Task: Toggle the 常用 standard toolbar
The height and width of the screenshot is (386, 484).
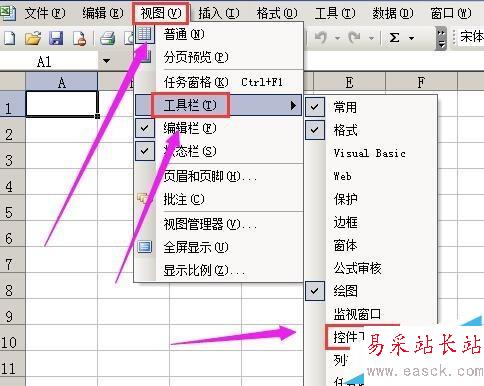Action: tap(371, 107)
